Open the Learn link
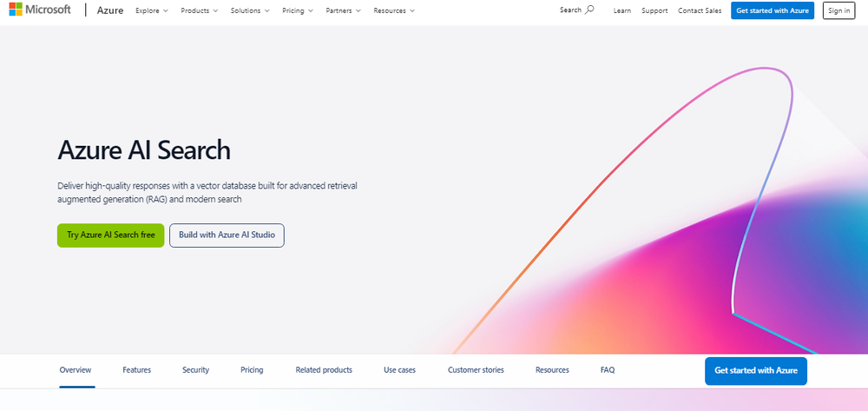 tap(621, 10)
